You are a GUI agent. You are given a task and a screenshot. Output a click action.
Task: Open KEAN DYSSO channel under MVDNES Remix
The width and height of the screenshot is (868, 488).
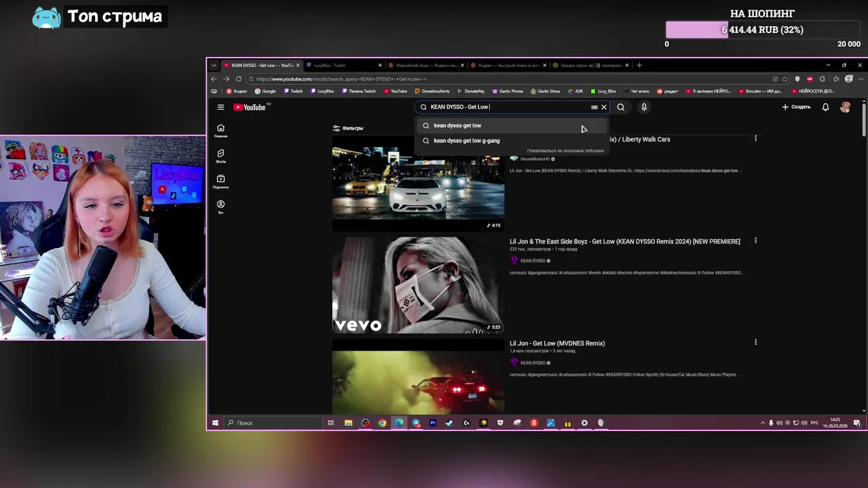click(x=532, y=363)
